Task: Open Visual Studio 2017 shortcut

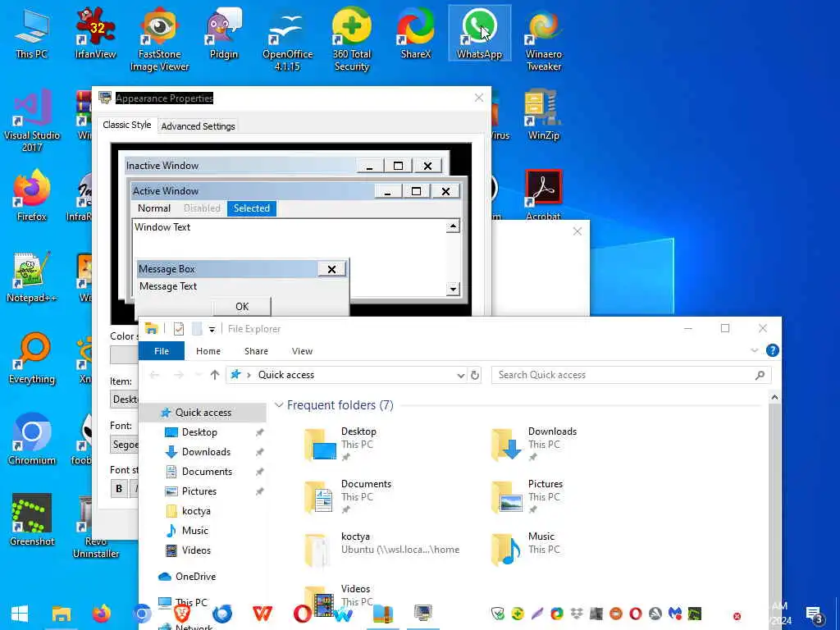Action: pyautogui.click(x=32, y=121)
